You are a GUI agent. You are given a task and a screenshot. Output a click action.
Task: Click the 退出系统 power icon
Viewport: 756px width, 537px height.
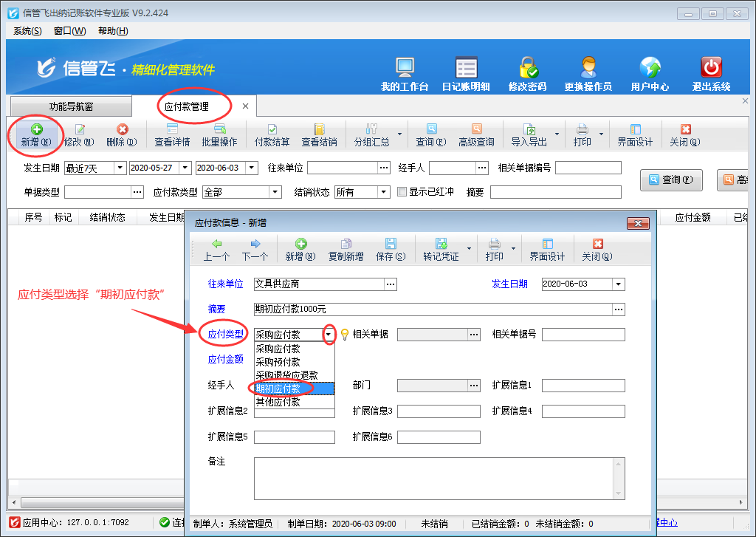(711, 73)
